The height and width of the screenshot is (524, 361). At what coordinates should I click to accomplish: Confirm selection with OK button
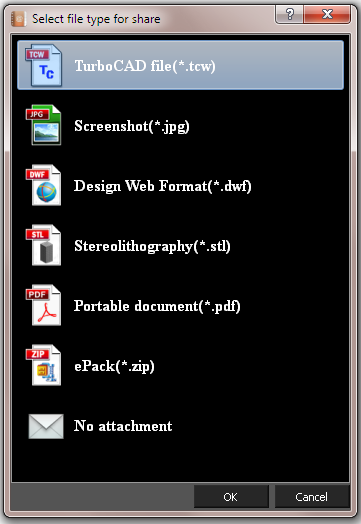pos(231,497)
